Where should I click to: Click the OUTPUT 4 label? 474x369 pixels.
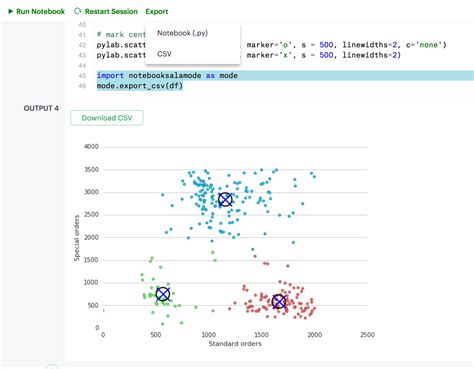[41, 108]
